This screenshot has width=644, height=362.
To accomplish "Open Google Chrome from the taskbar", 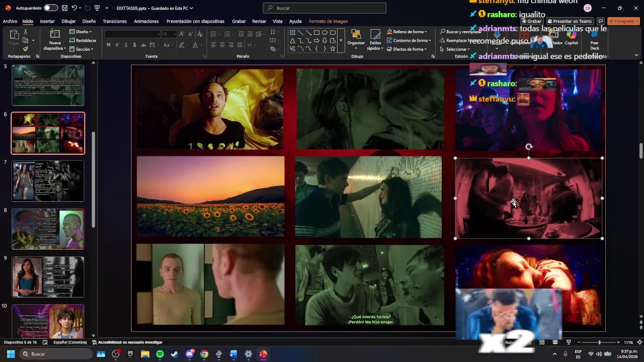I will [204, 354].
